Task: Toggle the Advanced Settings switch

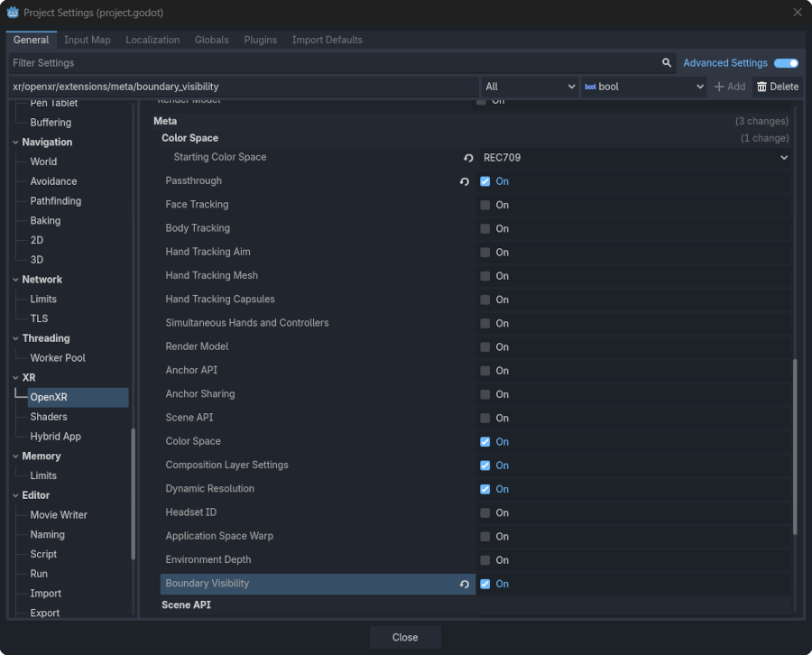Action: pos(786,63)
